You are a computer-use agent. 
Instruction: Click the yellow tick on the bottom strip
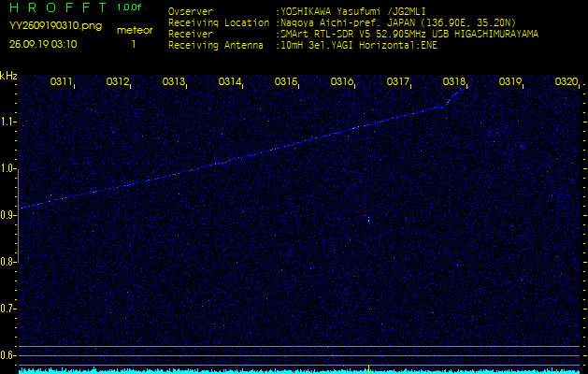pos(370,368)
